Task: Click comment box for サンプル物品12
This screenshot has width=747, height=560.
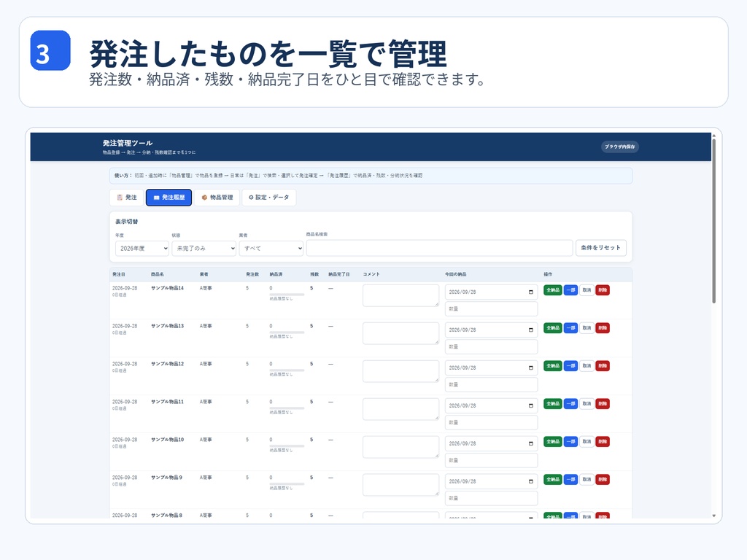Action: [400, 371]
